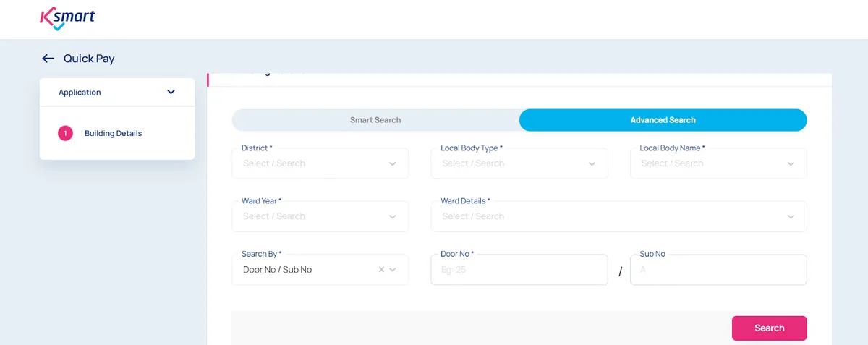Click into the Sub No field

(718, 270)
